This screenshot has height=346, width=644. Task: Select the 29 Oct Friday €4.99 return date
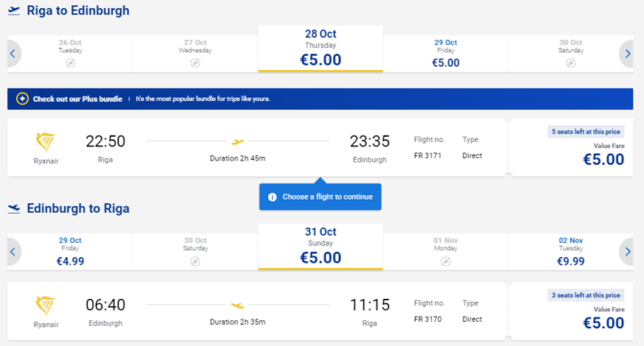(x=70, y=252)
